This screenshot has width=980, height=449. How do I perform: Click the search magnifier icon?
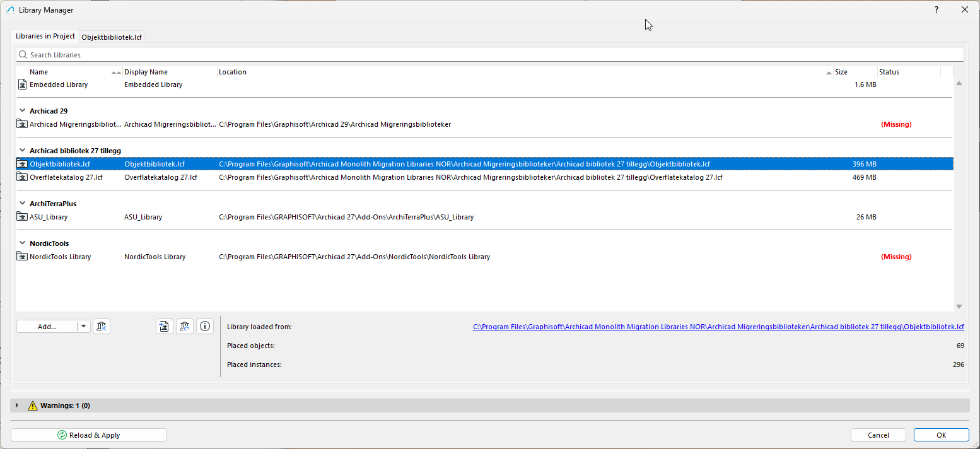click(x=23, y=55)
